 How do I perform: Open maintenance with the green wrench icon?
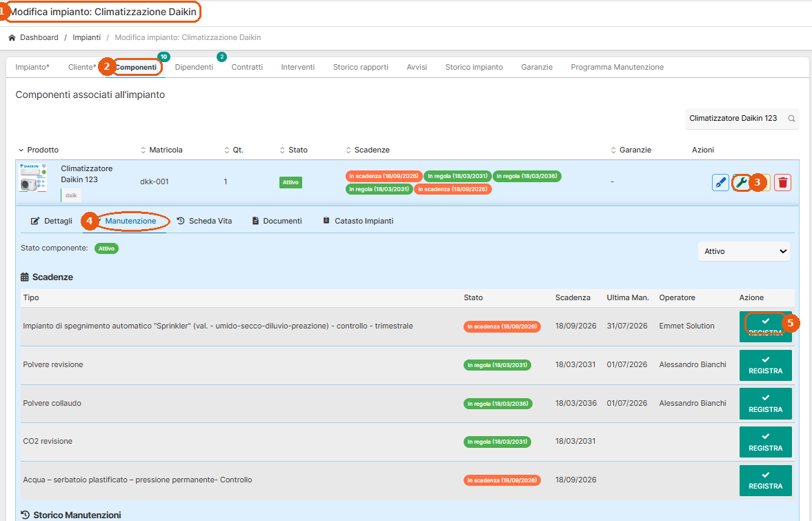(x=741, y=182)
